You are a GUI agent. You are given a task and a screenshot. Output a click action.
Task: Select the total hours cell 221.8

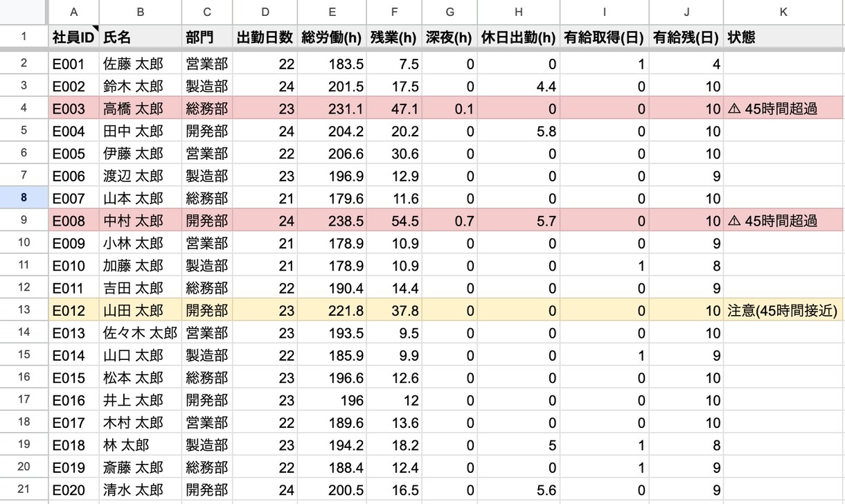coord(332,311)
